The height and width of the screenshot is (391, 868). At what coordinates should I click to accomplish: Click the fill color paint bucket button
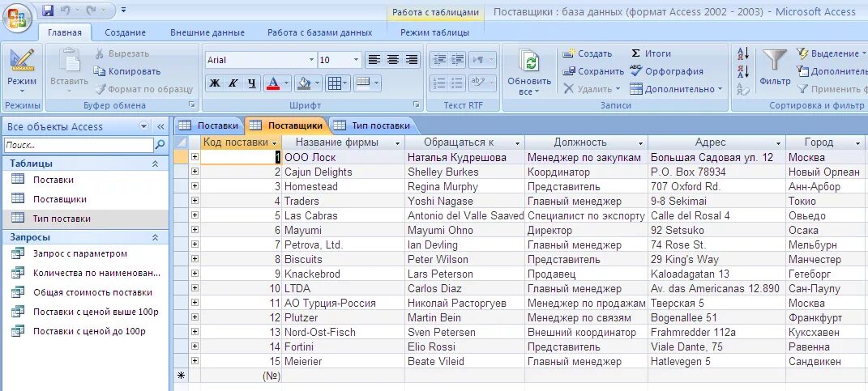304,83
